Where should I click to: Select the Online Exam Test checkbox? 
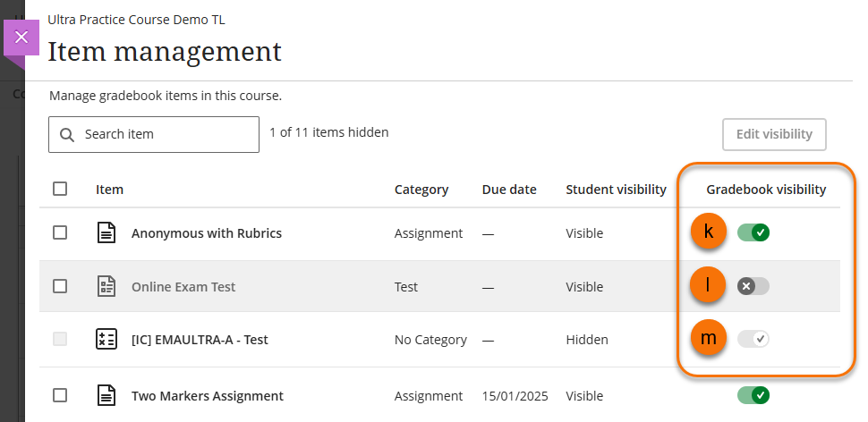tap(60, 286)
